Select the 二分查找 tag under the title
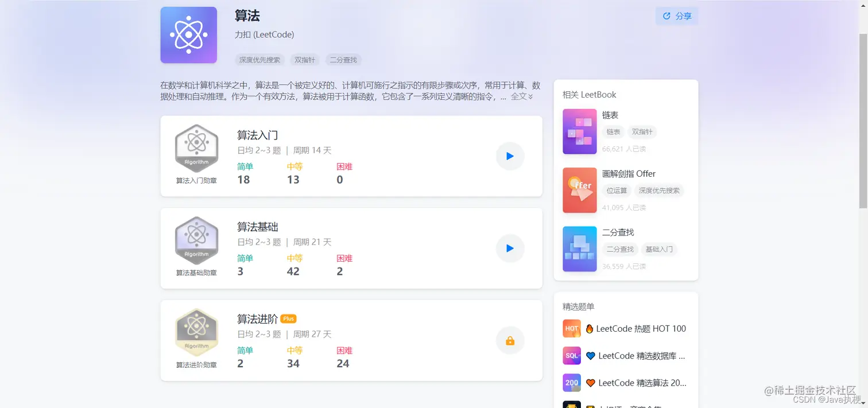The image size is (868, 408). point(343,60)
